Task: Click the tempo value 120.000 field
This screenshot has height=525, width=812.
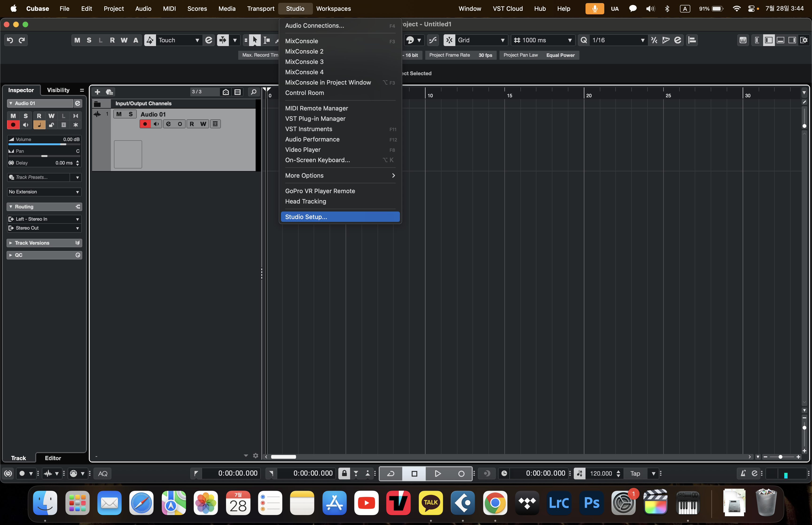Action: tap(601, 473)
